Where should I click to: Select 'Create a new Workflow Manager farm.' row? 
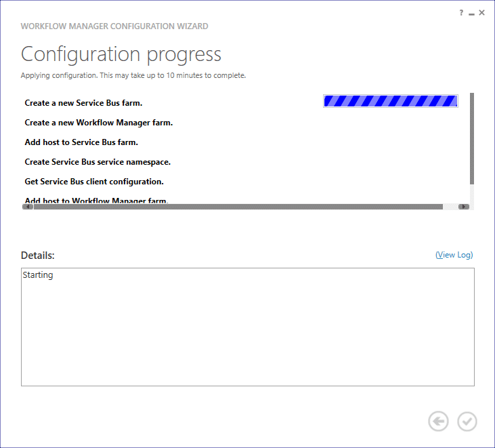coord(98,123)
